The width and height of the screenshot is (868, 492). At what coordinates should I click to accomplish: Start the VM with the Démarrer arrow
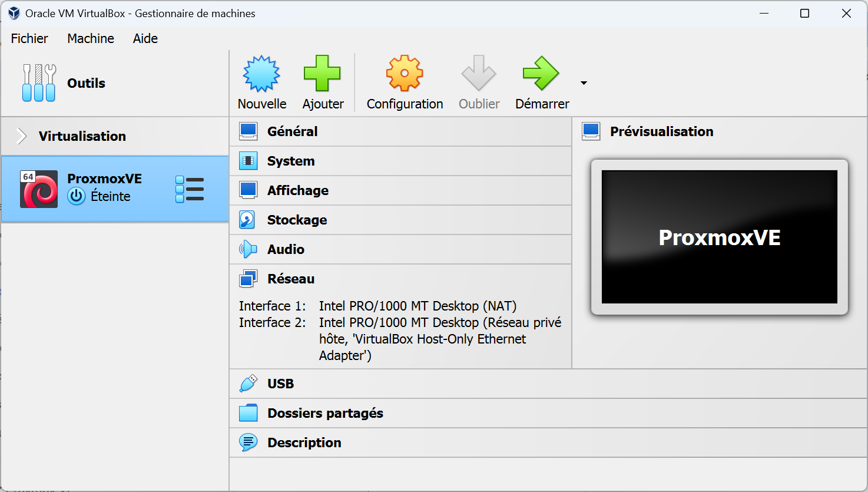541,74
